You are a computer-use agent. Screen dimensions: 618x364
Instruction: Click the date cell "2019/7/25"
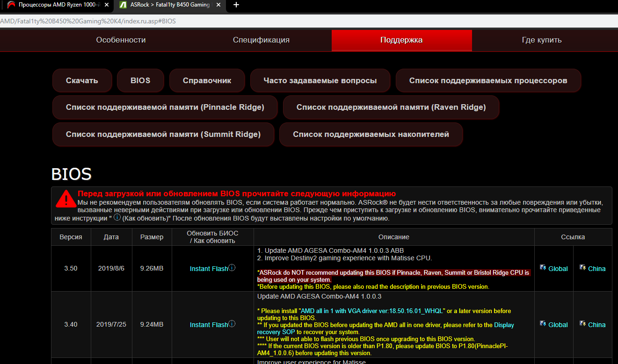click(111, 325)
